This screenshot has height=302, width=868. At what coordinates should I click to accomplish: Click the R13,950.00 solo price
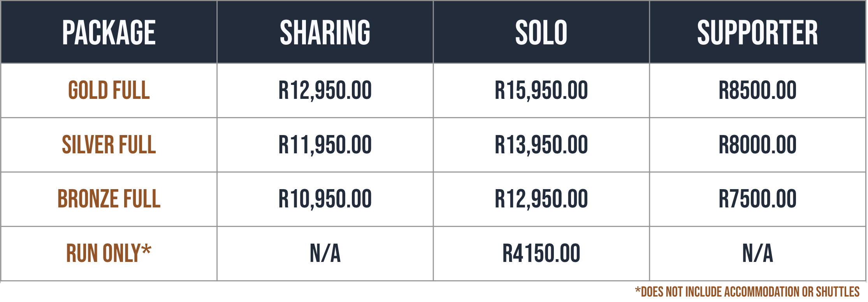pyautogui.click(x=541, y=145)
